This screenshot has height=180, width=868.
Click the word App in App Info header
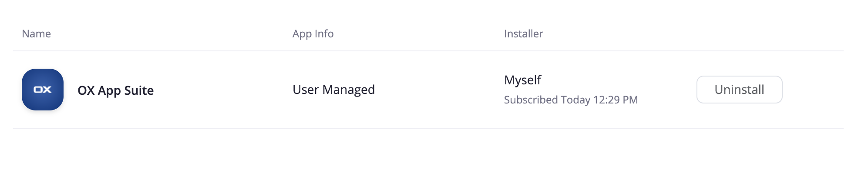pos(302,34)
